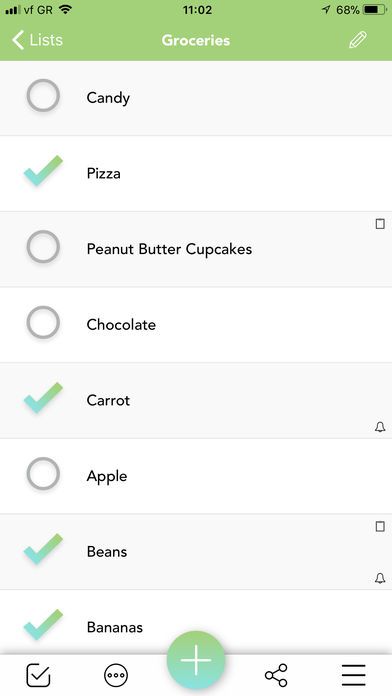Tap the green plus add button
Image resolution: width=392 pixels, height=696 pixels.
tap(196, 660)
